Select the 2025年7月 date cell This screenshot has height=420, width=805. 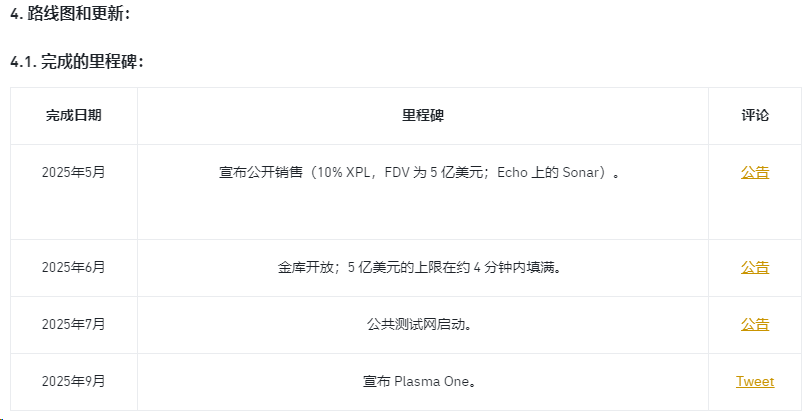click(x=73, y=324)
